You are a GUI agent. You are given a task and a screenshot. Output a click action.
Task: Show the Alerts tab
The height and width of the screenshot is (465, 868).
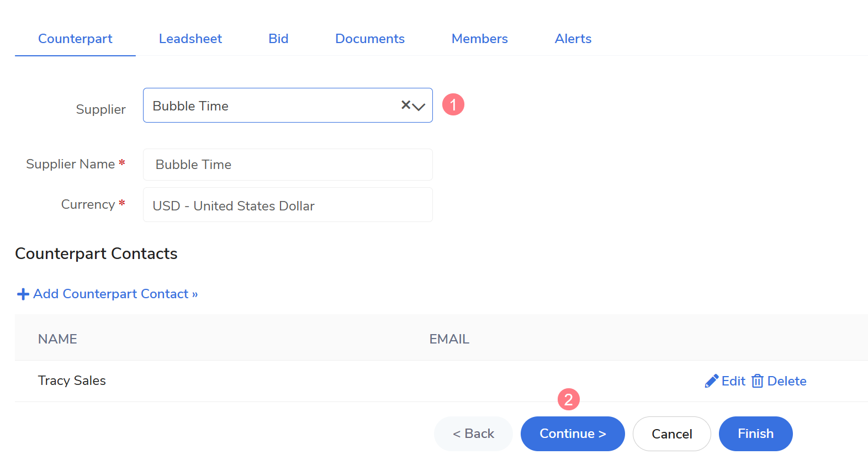click(573, 39)
